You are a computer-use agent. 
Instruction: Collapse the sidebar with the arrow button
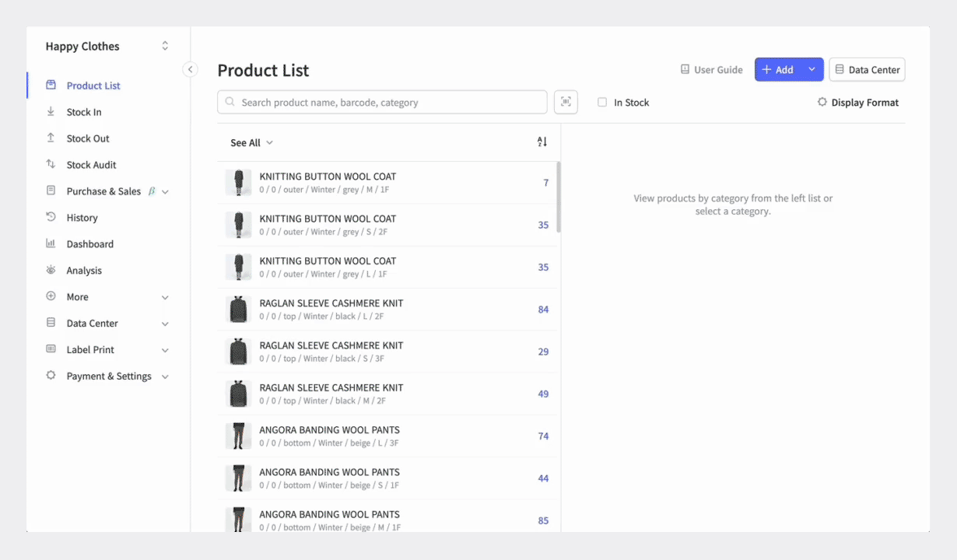pyautogui.click(x=191, y=69)
